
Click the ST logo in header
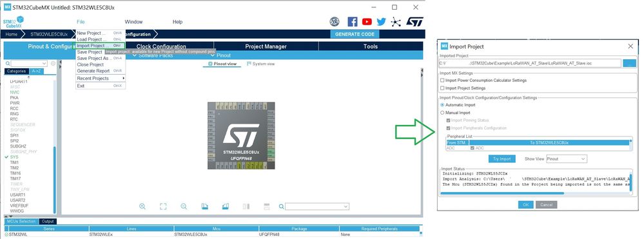(x=414, y=22)
